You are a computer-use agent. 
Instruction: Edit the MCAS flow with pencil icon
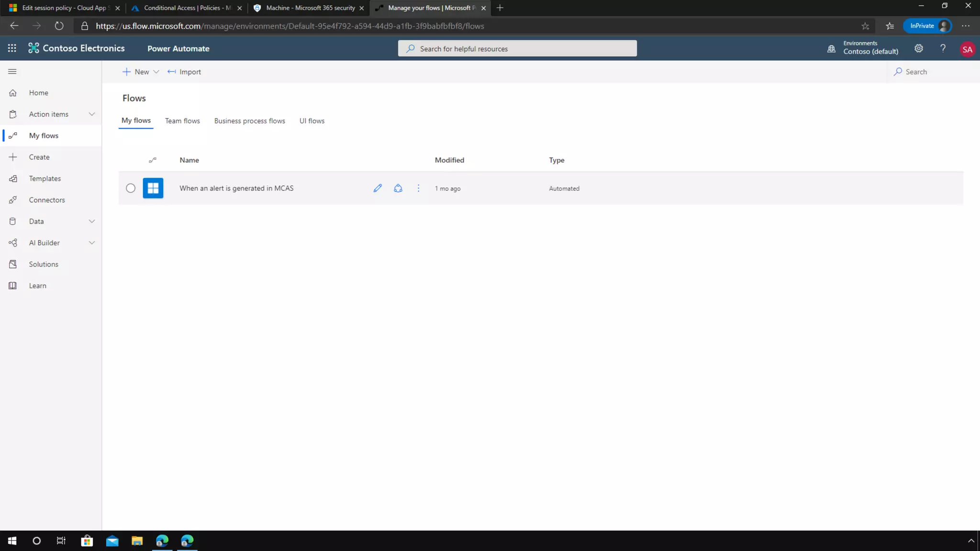378,188
